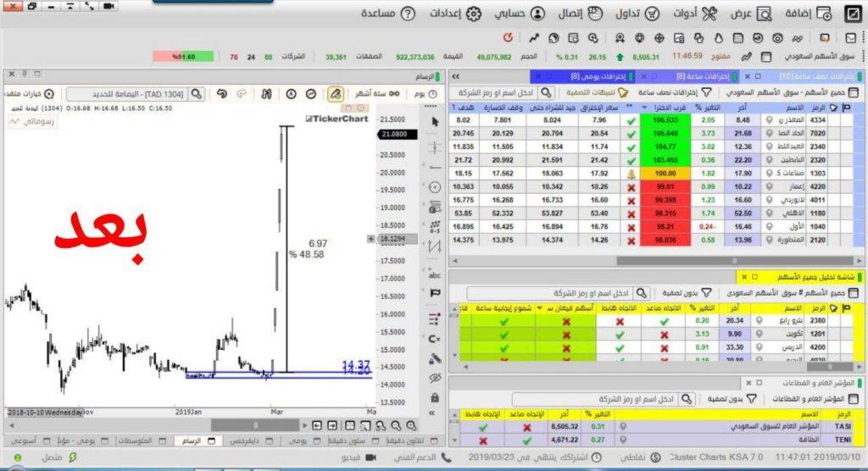Viewport: 868px width, 471px height.
Task: Click the إختراقات نصف ساعة filter button
Action: 674,92
